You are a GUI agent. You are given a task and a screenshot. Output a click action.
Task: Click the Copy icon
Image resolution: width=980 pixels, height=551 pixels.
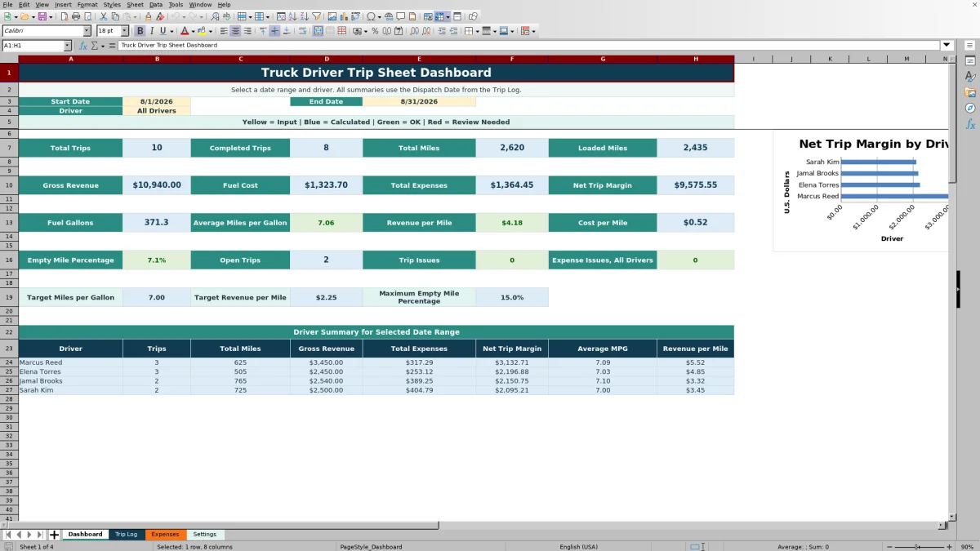tap(115, 16)
